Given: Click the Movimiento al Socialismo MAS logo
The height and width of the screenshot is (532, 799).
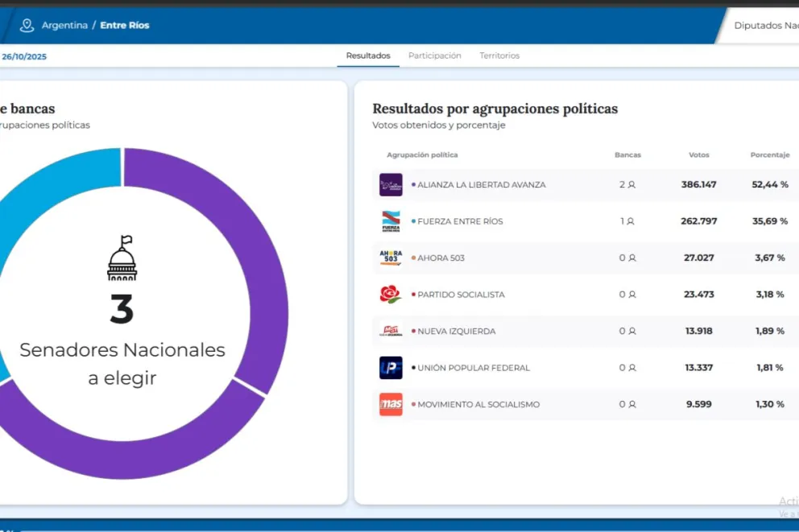Looking at the screenshot, I should coord(391,404).
